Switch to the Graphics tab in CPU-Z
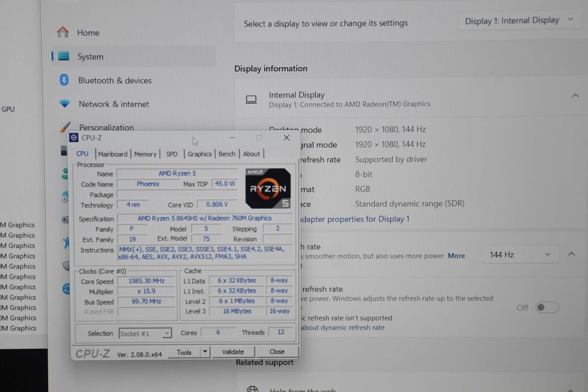588x392 pixels. [x=199, y=154]
